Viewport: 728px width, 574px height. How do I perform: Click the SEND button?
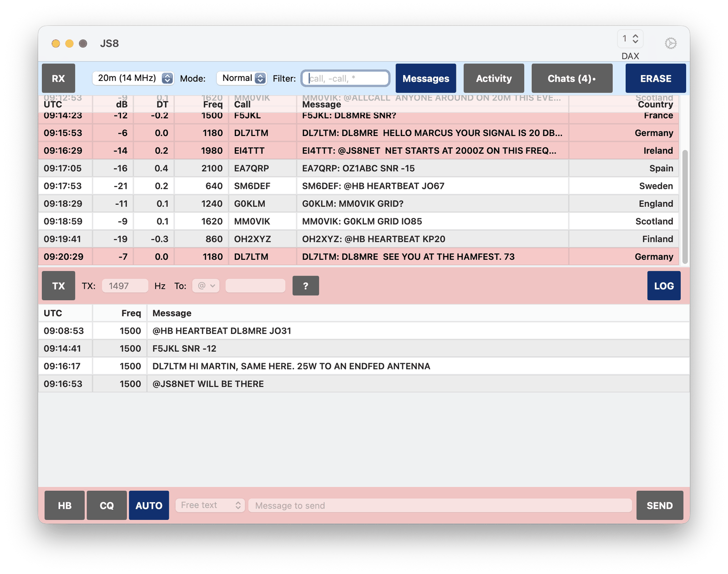coord(660,505)
